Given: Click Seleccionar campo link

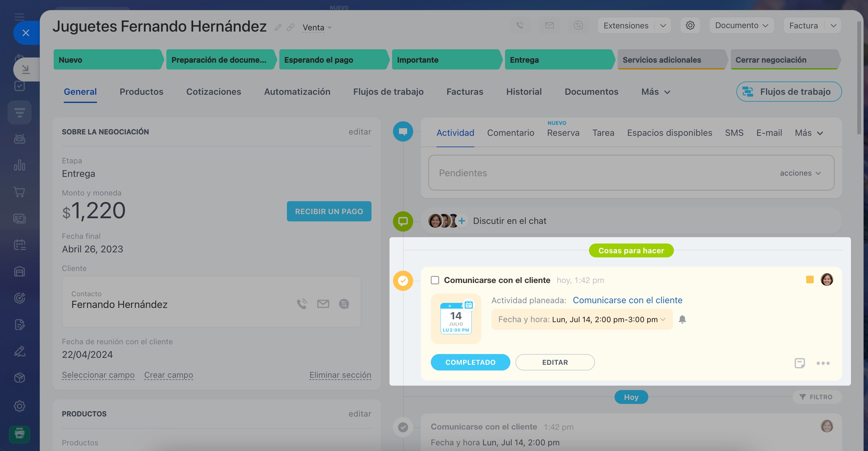Looking at the screenshot, I should pyautogui.click(x=98, y=375).
